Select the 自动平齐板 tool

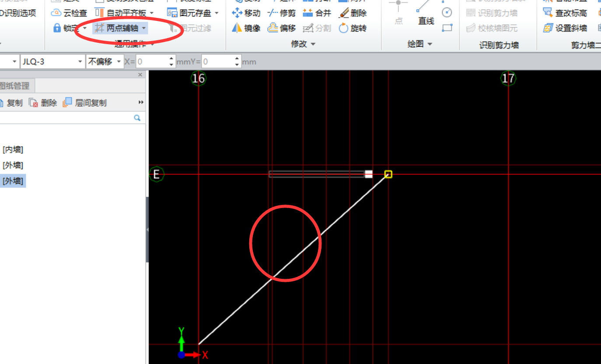121,13
